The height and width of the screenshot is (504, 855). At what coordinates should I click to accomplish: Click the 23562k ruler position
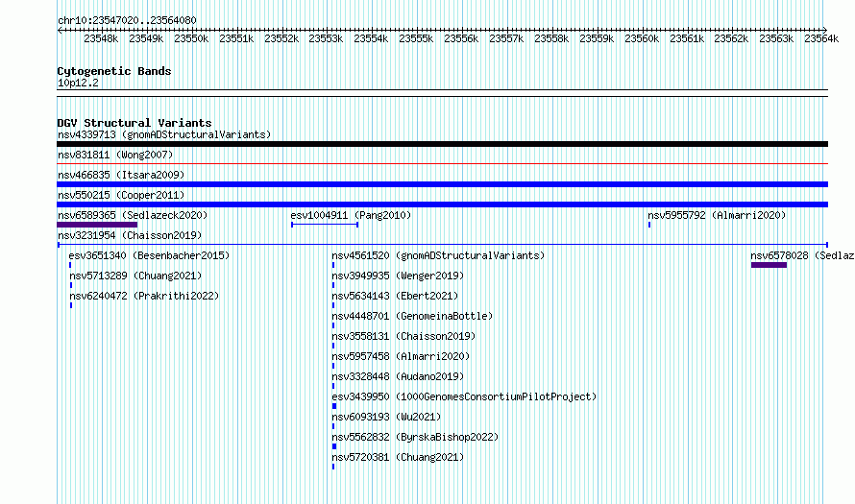click(731, 38)
